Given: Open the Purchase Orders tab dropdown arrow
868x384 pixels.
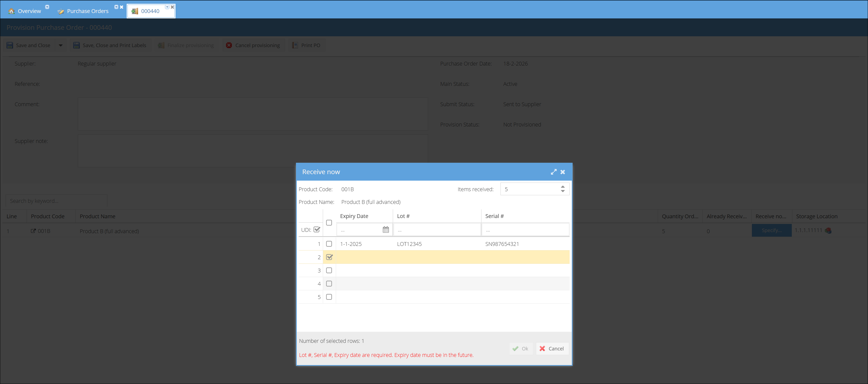Looking at the screenshot, I should pyautogui.click(x=116, y=7).
